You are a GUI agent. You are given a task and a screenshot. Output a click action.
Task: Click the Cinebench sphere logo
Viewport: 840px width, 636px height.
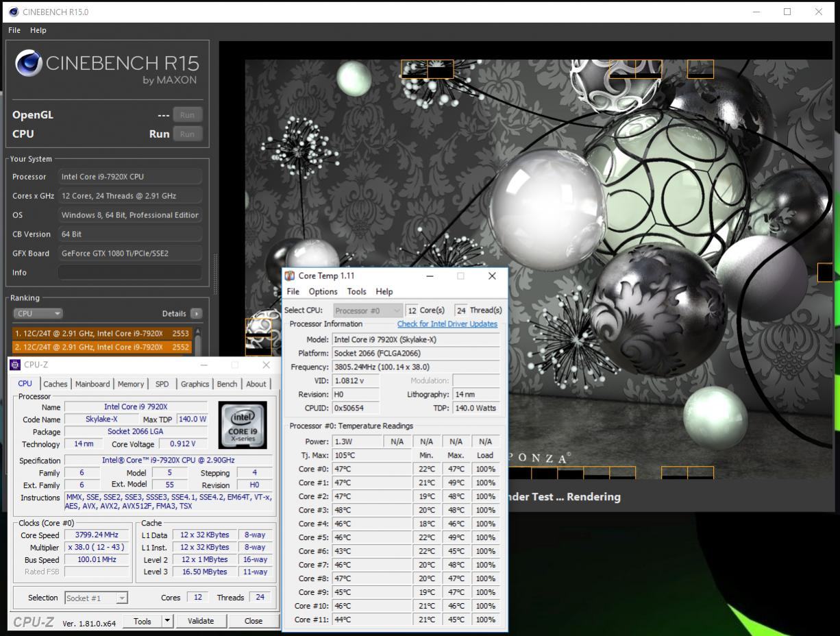[x=29, y=64]
